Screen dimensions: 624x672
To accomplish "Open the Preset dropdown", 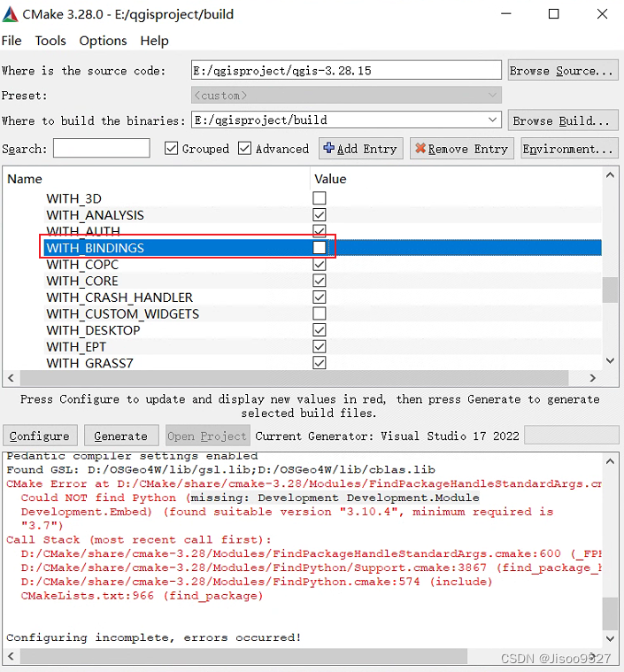I will (346, 95).
